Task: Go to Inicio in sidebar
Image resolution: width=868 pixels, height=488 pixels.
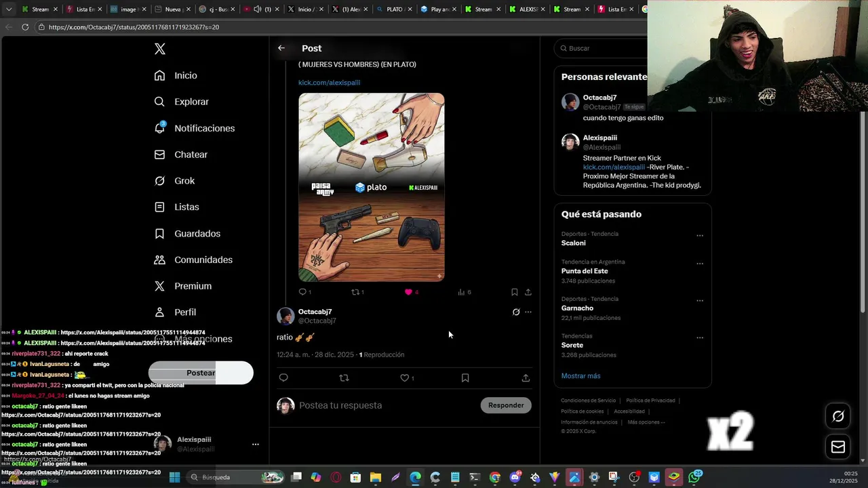Action: 176,75
